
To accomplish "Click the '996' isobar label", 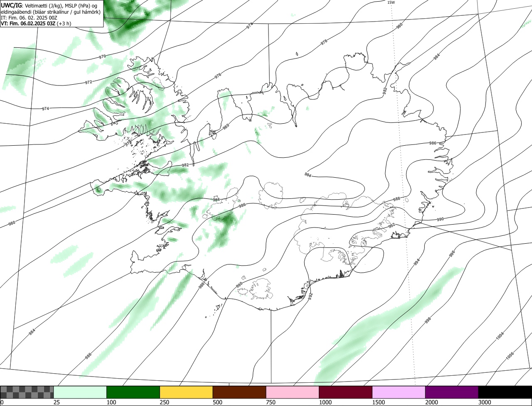I will 452,253.
